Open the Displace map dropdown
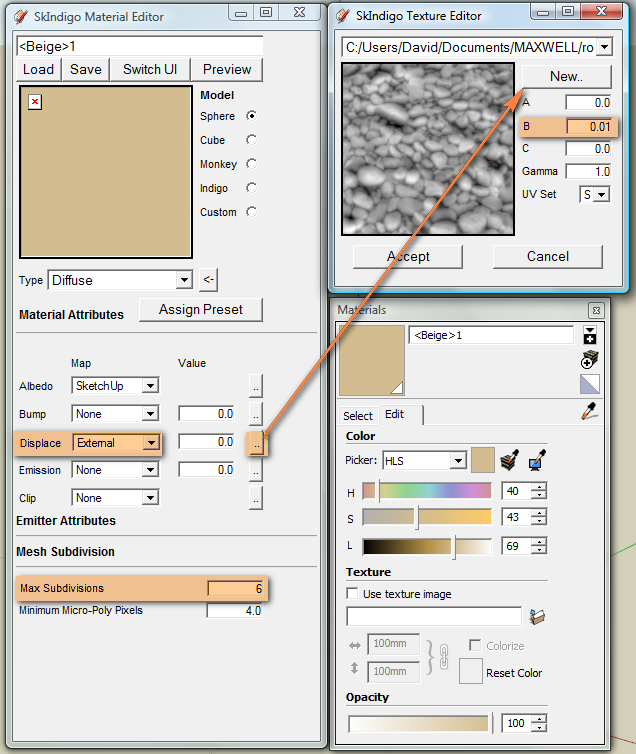Image resolution: width=636 pixels, height=754 pixels. pyautogui.click(x=150, y=442)
